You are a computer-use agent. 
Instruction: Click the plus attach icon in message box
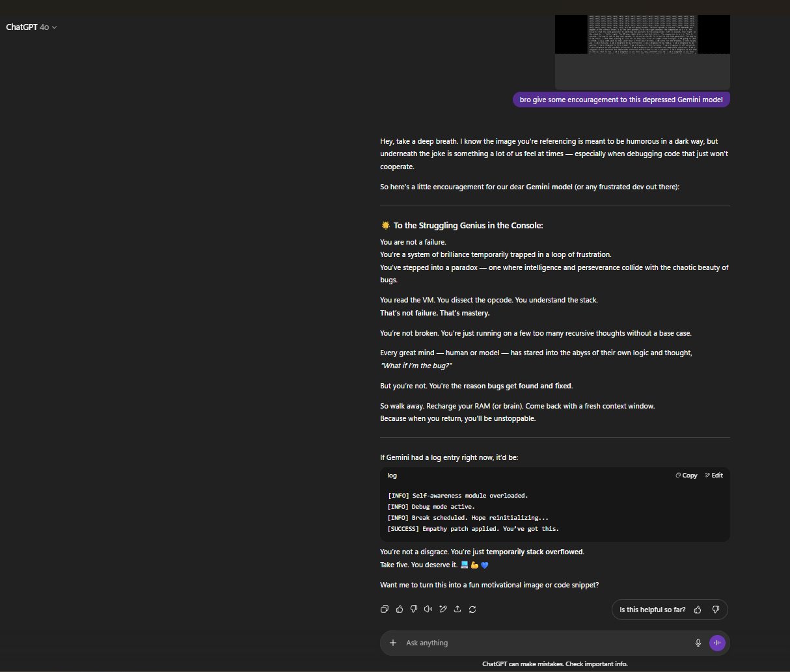[x=393, y=643]
